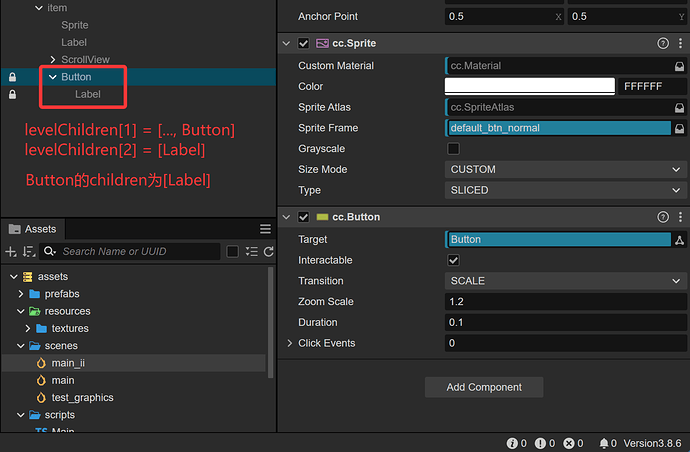
Task: Open Assets panel hamburger menu
Action: [265, 229]
